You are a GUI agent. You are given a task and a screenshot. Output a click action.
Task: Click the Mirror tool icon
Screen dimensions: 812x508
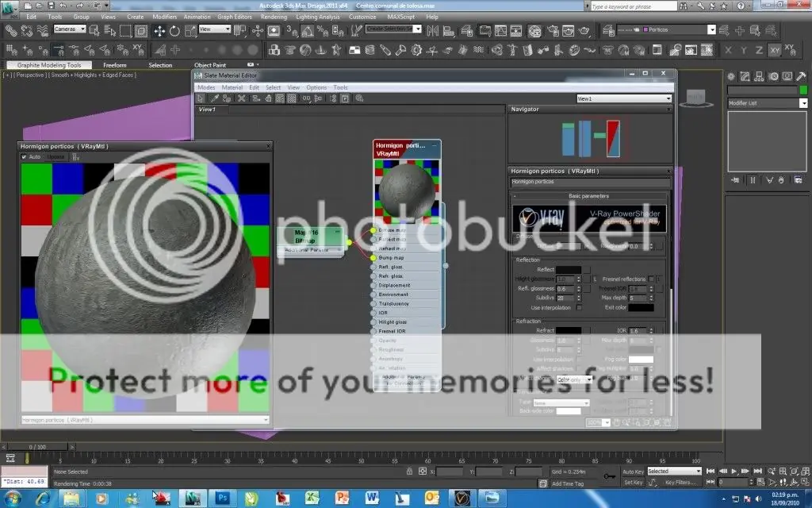click(432, 31)
